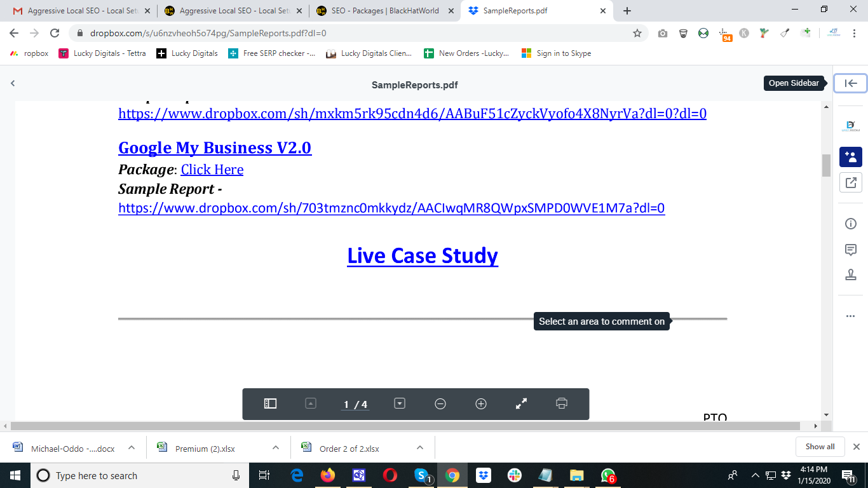Image resolution: width=868 pixels, height=488 pixels.
Task: Open the Windows Start menu
Action: click(x=15, y=475)
